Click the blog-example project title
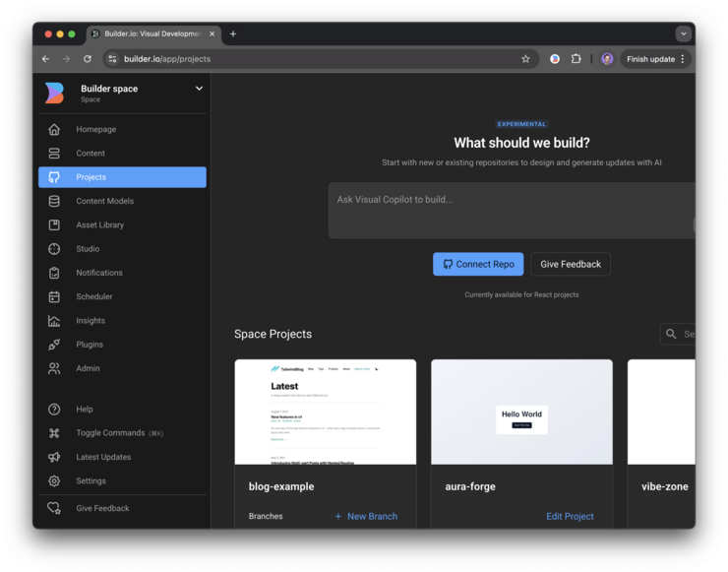 (281, 486)
